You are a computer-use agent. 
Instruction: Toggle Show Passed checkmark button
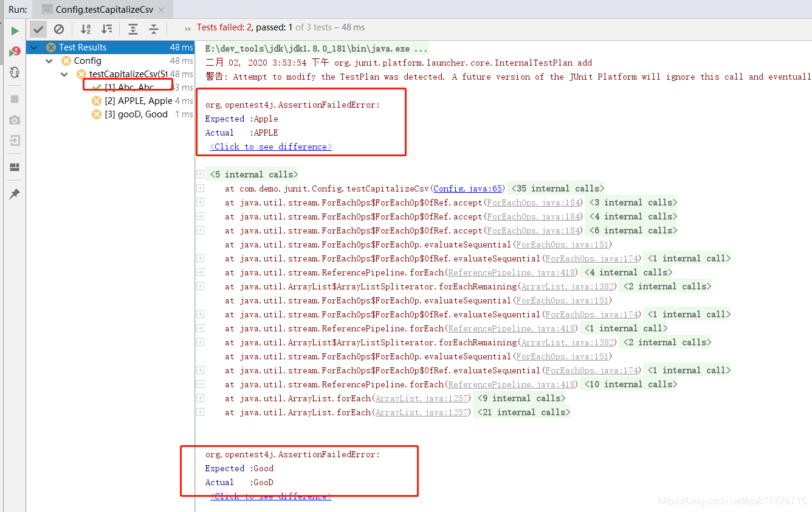click(x=38, y=29)
